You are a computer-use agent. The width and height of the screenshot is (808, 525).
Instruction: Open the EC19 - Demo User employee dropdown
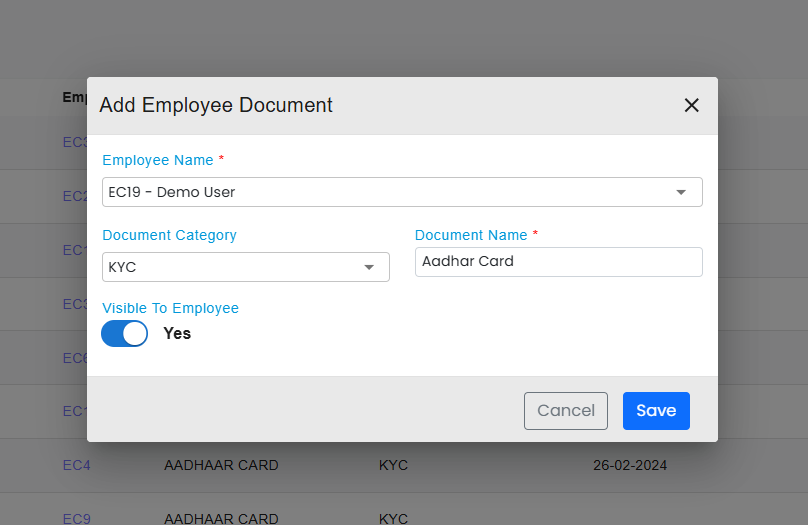390,192
